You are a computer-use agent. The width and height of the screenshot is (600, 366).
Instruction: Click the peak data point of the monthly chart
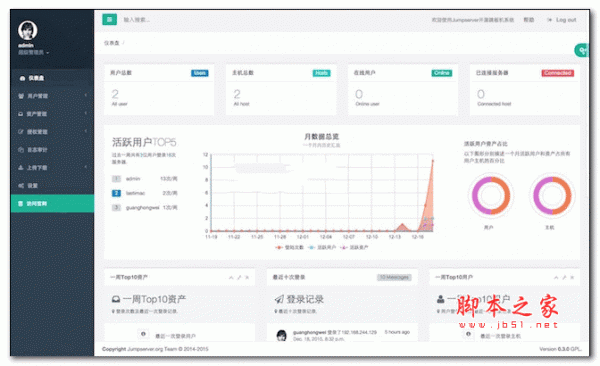pos(433,161)
